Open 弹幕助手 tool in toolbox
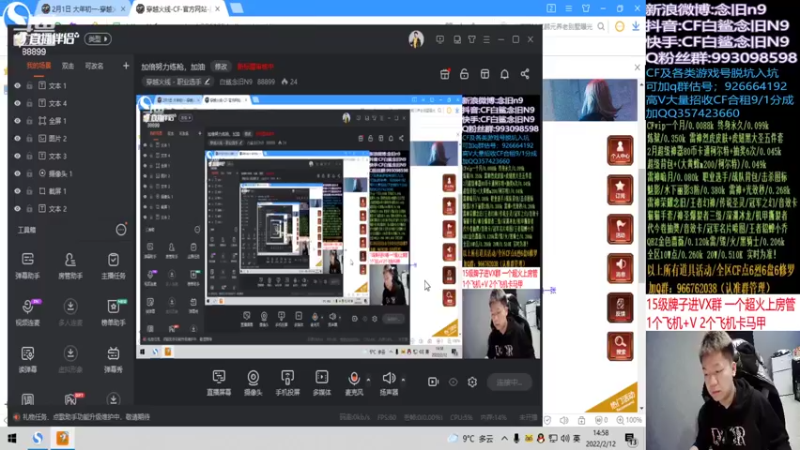This screenshot has height=450, width=800. click(x=28, y=266)
